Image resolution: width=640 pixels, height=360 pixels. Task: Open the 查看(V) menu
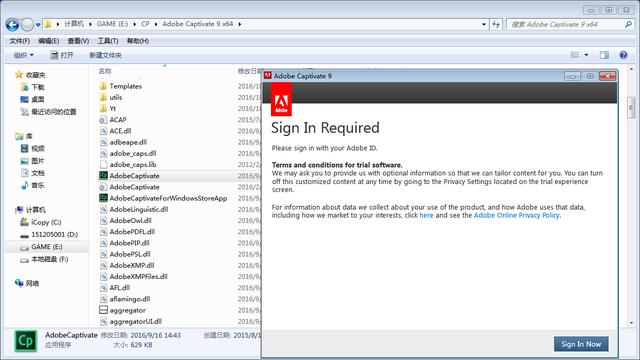coord(78,41)
